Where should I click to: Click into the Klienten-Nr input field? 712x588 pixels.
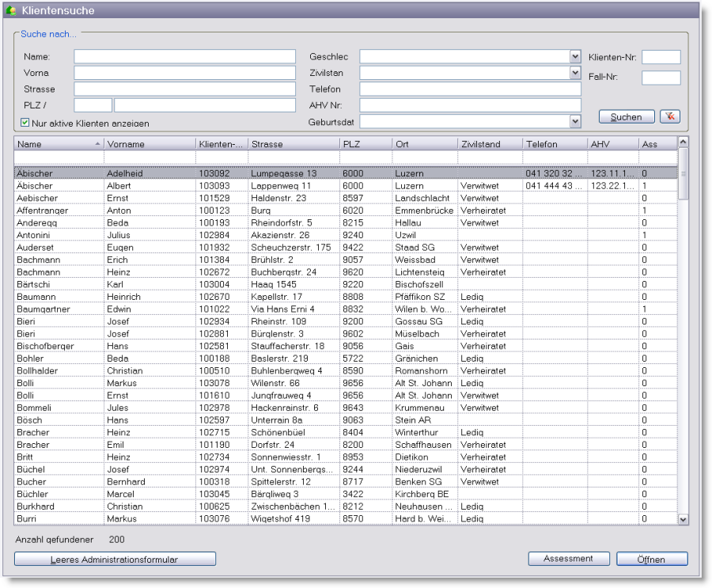[x=661, y=57]
